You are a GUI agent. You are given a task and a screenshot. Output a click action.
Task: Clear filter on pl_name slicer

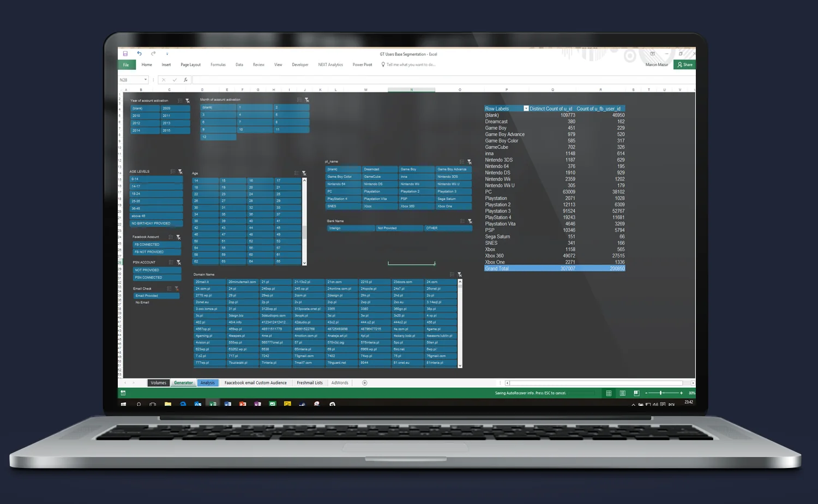click(x=470, y=162)
